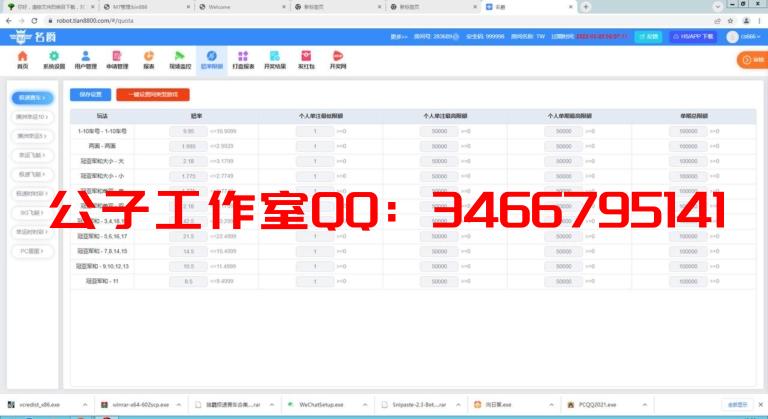768x419 pixels.
Task: Reload the page
Action: point(34,21)
